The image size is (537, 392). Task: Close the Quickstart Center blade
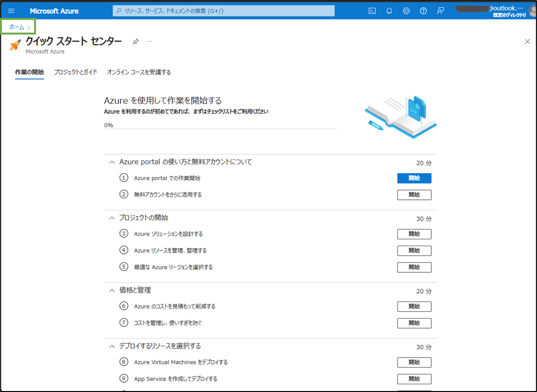point(527,42)
